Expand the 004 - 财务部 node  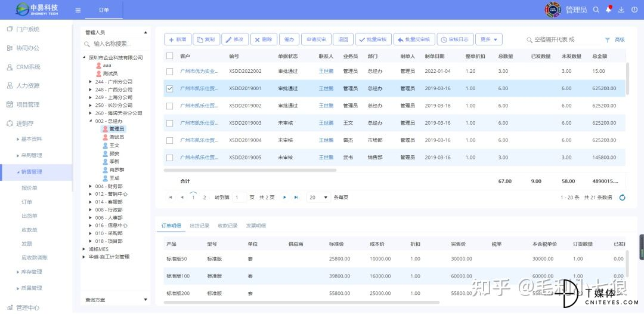pyautogui.click(x=91, y=186)
